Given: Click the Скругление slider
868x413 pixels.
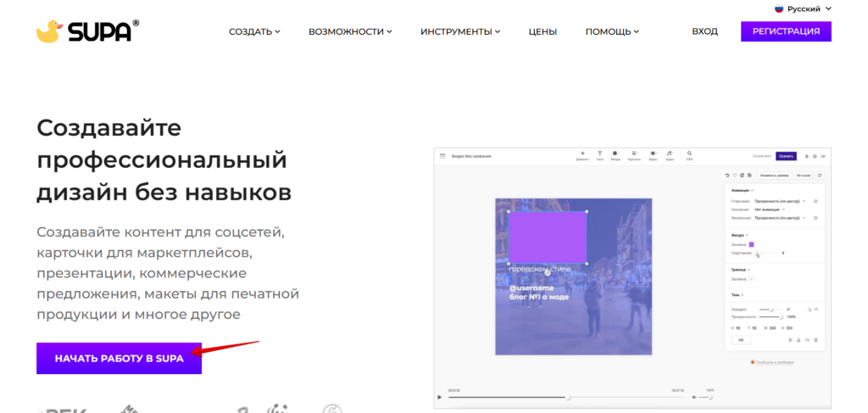Looking at the screenshot, I should click(766, 253).
